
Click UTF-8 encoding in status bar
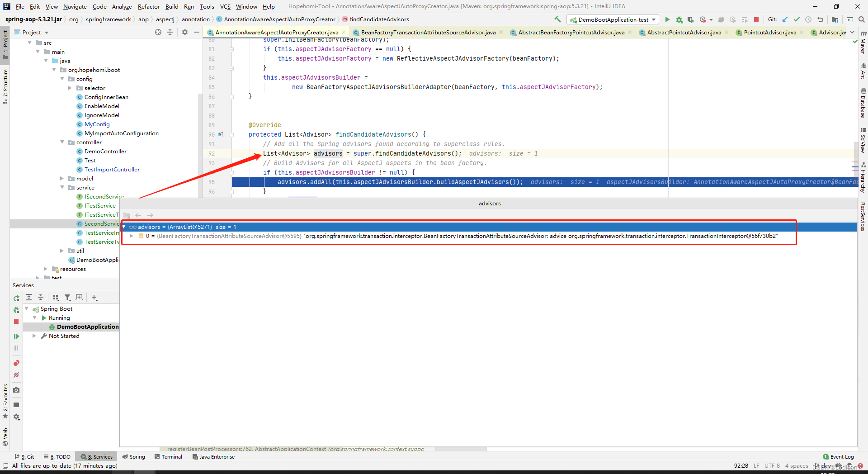coord(772,466)
